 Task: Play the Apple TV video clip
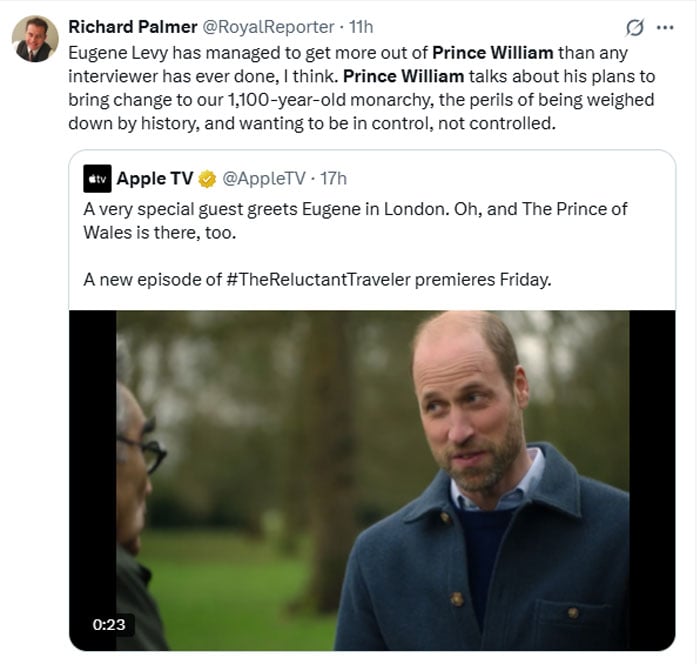pos(372,480)
